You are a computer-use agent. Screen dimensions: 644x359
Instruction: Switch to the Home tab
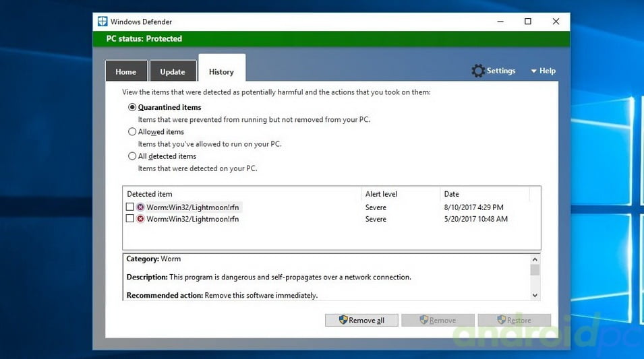coord(126,71)
